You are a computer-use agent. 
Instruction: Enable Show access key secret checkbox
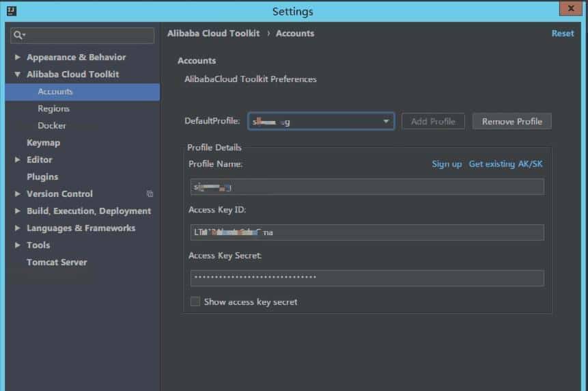tap(195, 301)
